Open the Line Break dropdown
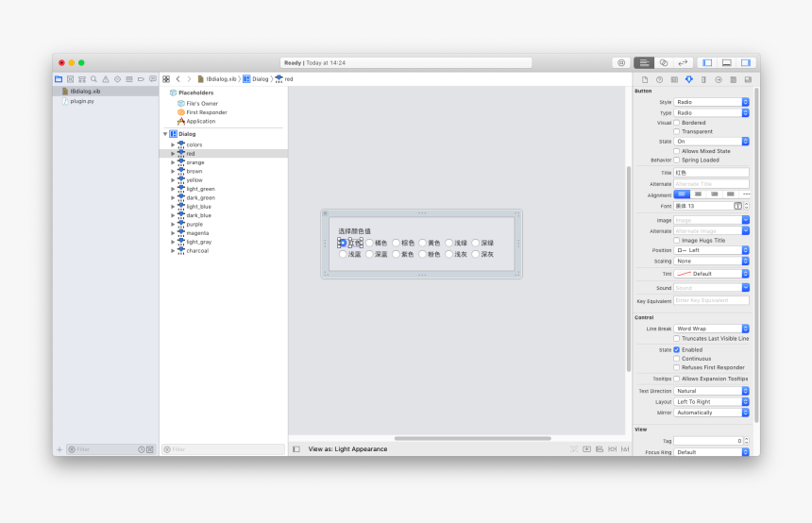Viewport: 812px width, 523px height. pyautogui.click(x=712, y=329)
